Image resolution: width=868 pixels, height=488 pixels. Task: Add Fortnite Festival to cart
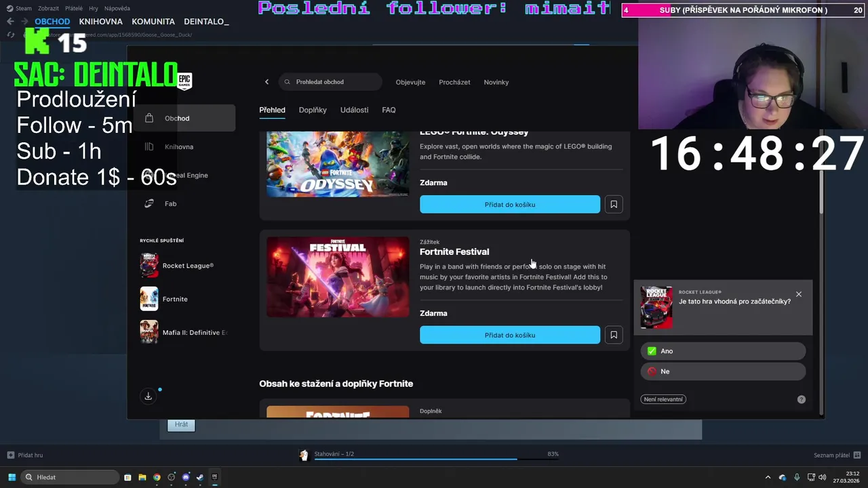(x=510, y=335)
